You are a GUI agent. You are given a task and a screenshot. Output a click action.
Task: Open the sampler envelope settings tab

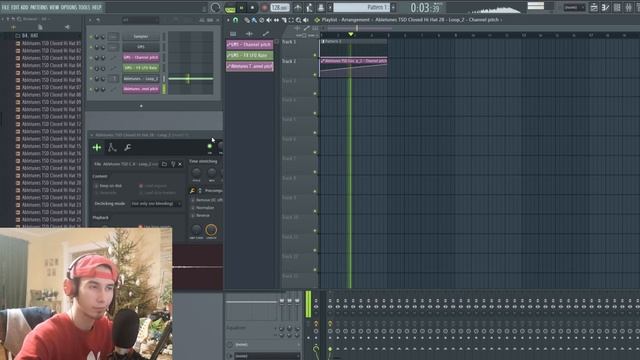pos(112,147)
